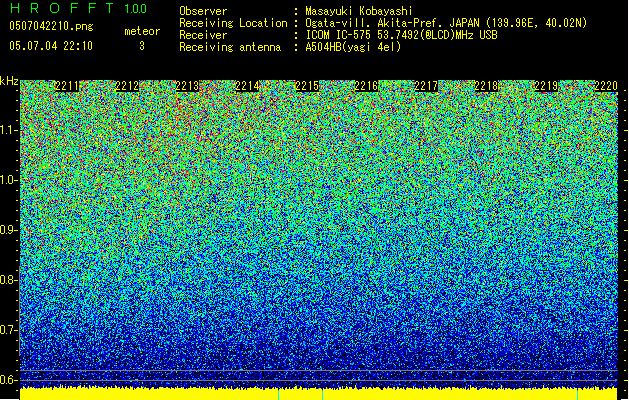Click the 2220 time marker
This screenshot has height=400, width=629.
606,86
